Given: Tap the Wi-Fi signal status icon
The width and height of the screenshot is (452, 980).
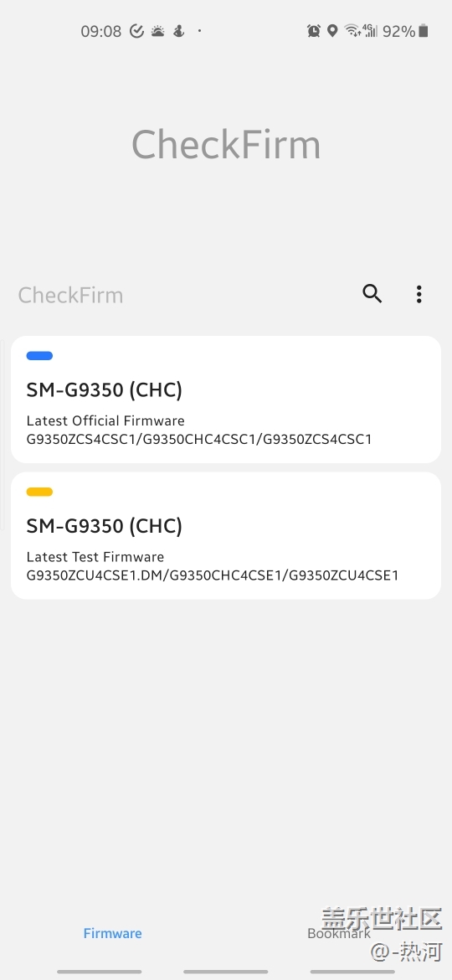Looking at the screenshot, I should 352,31.
